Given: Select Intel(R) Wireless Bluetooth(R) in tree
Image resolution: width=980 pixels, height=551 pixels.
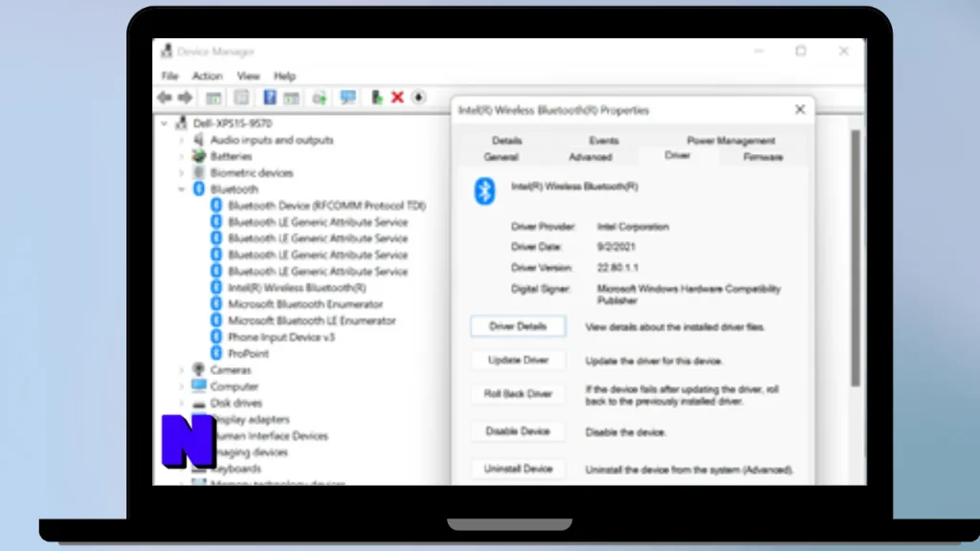Looking at the screenshot, I should (297, 288).
